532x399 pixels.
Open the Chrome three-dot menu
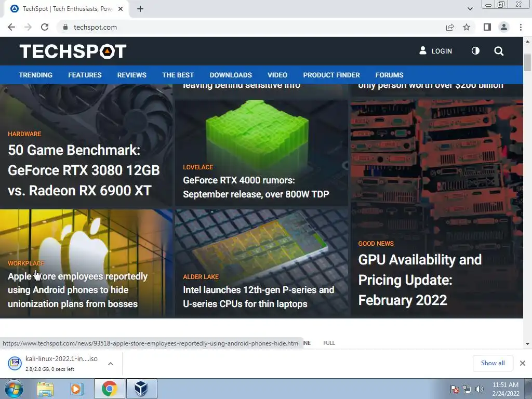pos(521,27)
